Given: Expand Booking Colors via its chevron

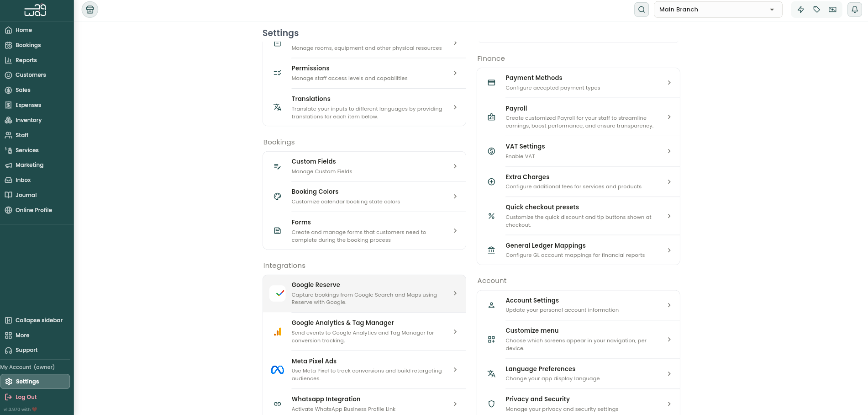Looking at the screenshot, I should [x=455, y=197].
